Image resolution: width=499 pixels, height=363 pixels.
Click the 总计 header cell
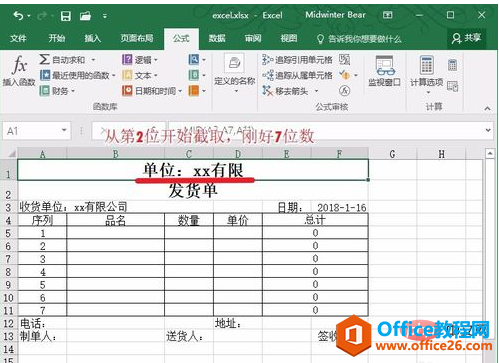pyautogui.click(x=315, y=220)
